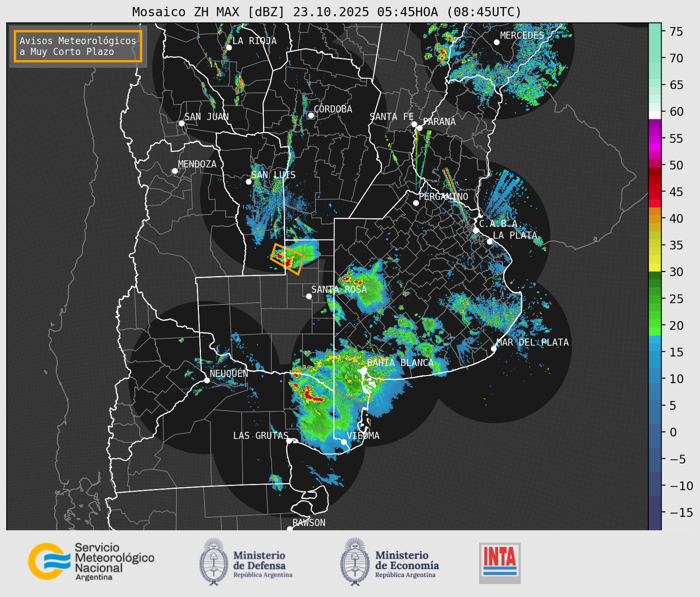This screenshot has width=700, height=597.
Task: Click the 60 dBZ white band on the scale
Action: [655, 115]
